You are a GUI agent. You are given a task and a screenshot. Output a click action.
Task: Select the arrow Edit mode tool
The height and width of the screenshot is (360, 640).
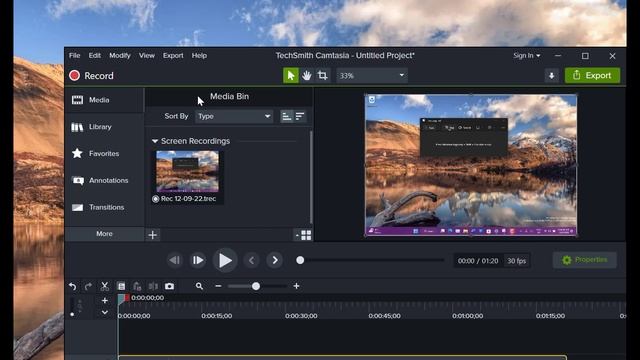[291, 76]
